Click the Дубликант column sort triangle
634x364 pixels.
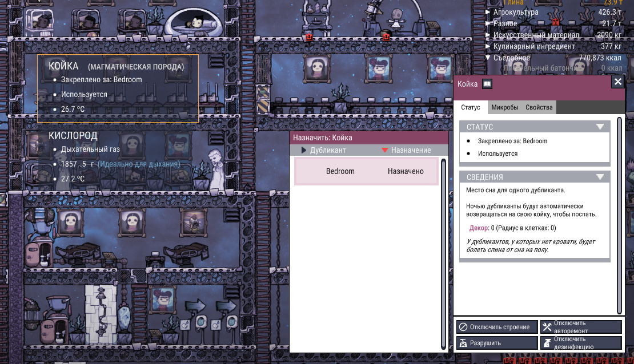pyautogui.click(x=304, y=150)
